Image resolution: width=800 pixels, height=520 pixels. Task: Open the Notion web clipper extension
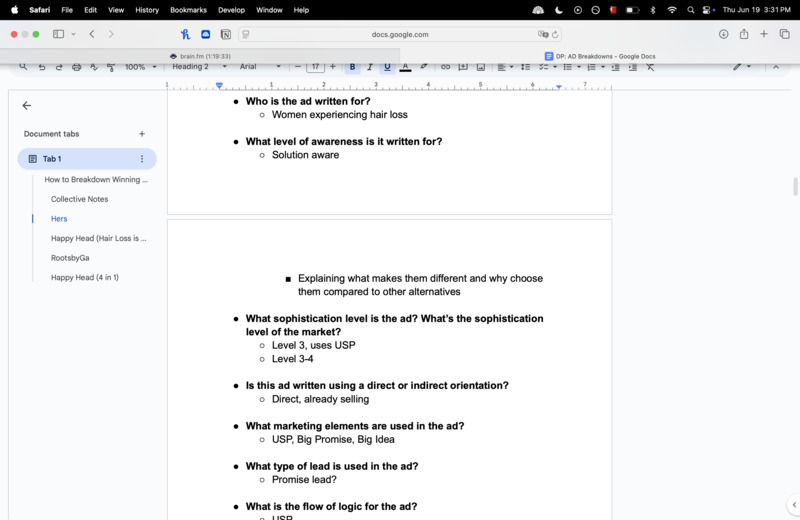pos(226,34)
